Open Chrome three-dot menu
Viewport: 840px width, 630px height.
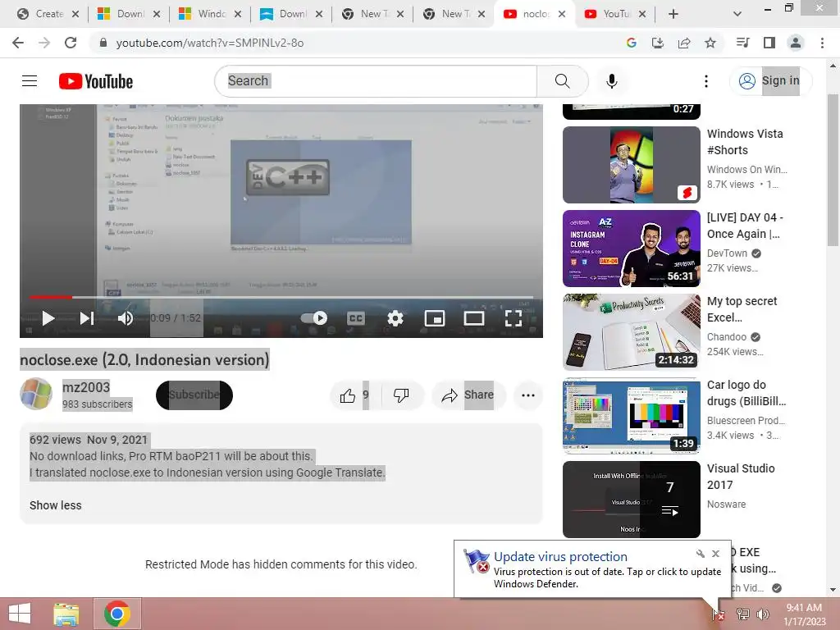822,43
